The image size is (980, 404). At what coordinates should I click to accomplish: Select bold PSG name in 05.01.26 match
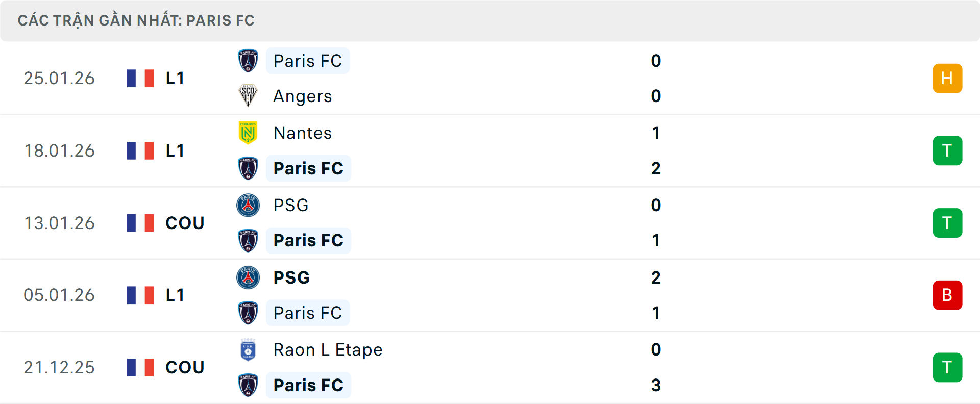pyautogui.click(x=291, y=277)
